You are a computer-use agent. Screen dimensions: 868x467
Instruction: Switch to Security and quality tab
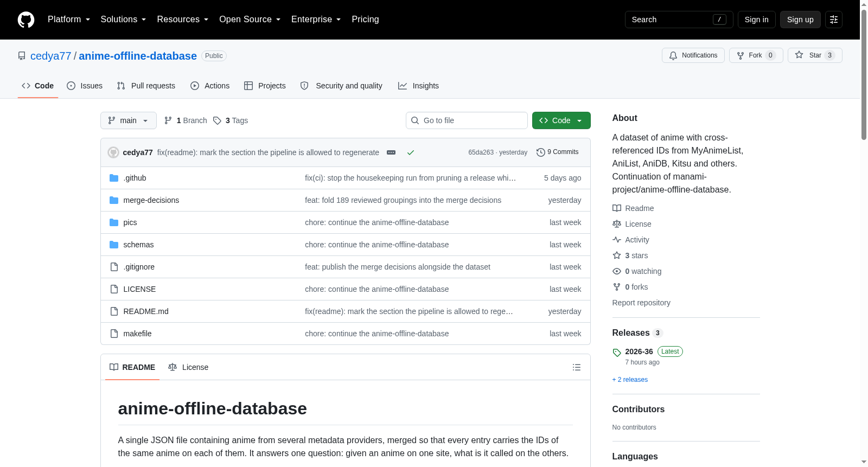(x=341, y=86)
